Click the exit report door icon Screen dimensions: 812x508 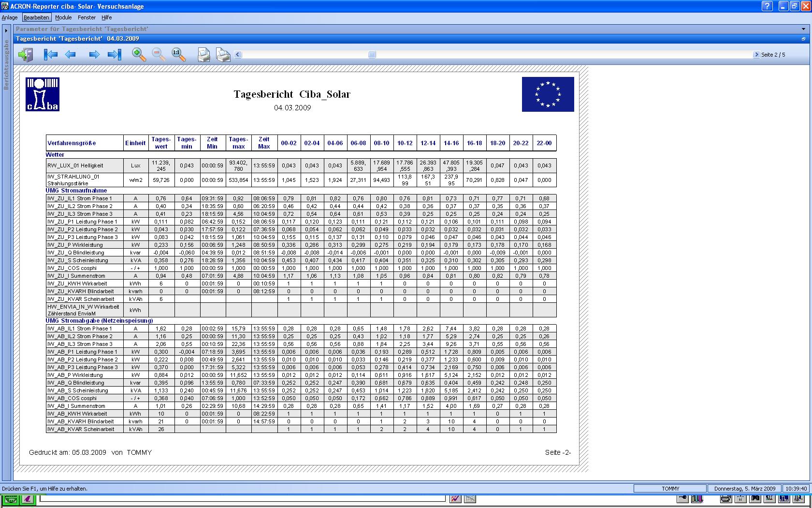coord(26,55)
